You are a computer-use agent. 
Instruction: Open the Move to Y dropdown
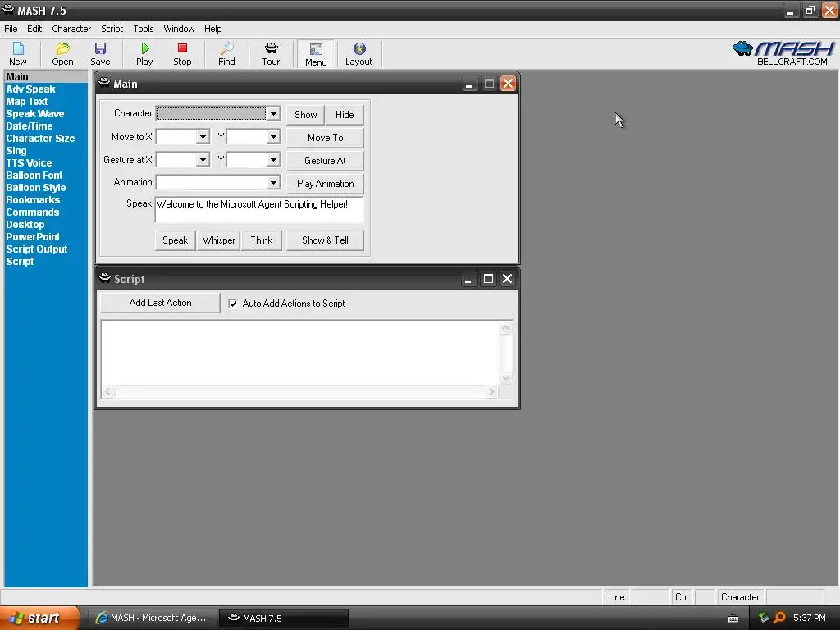[273, 137]
